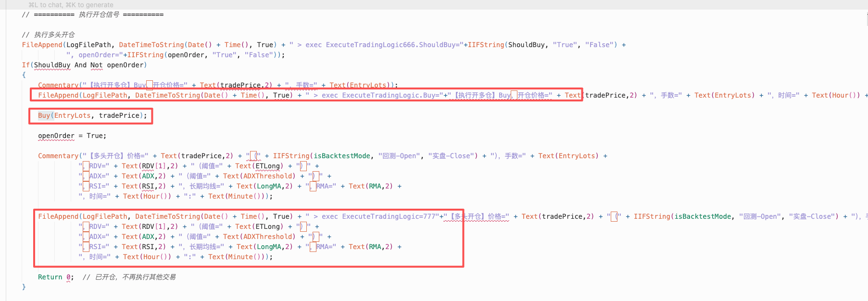Click the 'Return 0;' statement

[55, 277]
